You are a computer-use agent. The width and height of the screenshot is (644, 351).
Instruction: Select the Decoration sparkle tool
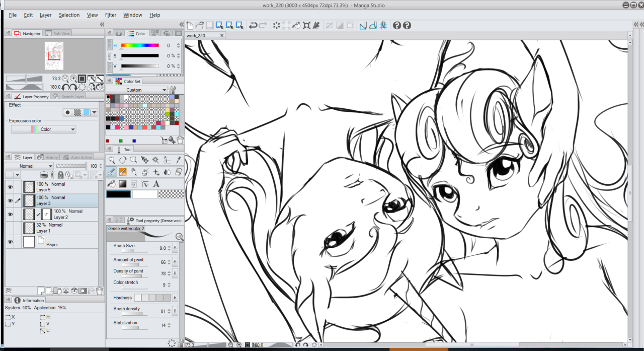click(156, 172)
